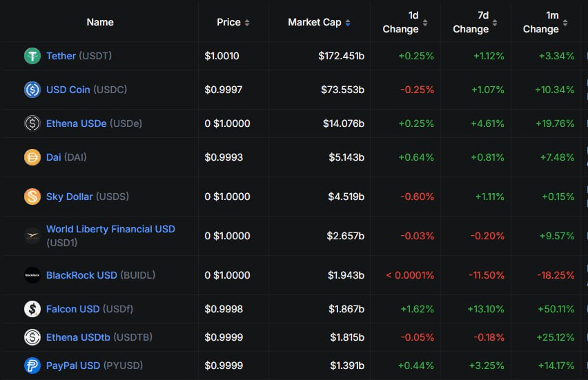Select the < 0.0001% 1d change value
This screenshot has height=380, width=588.
point(410,275)
